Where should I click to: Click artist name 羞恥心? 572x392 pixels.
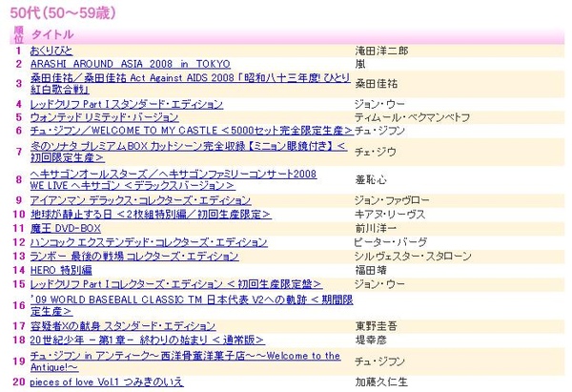click(x=371, y=179)
